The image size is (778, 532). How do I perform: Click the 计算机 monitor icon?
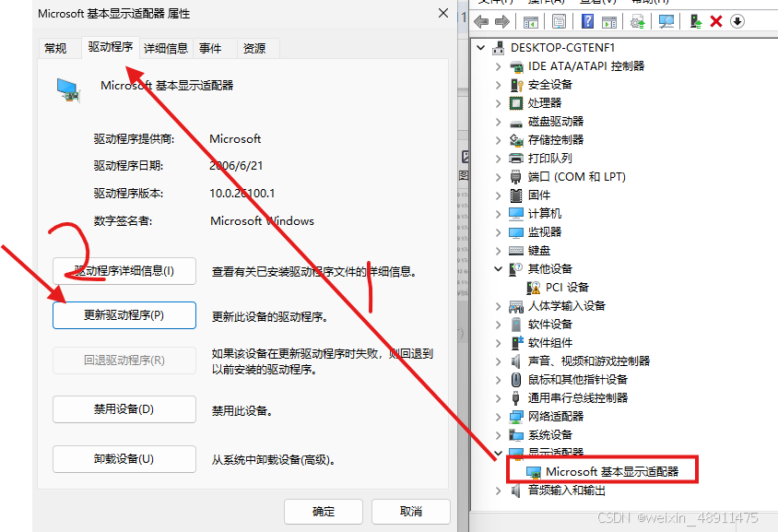coord(516,214)
